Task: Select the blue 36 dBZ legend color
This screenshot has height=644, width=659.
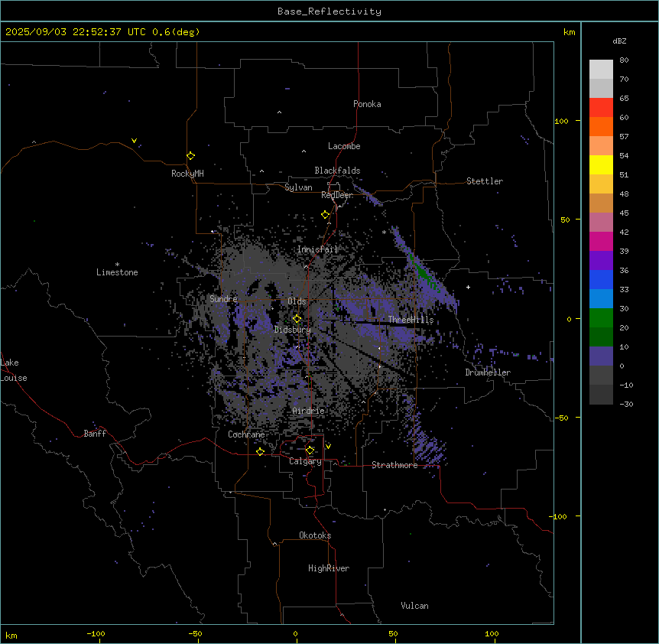Action: [601, 279]
